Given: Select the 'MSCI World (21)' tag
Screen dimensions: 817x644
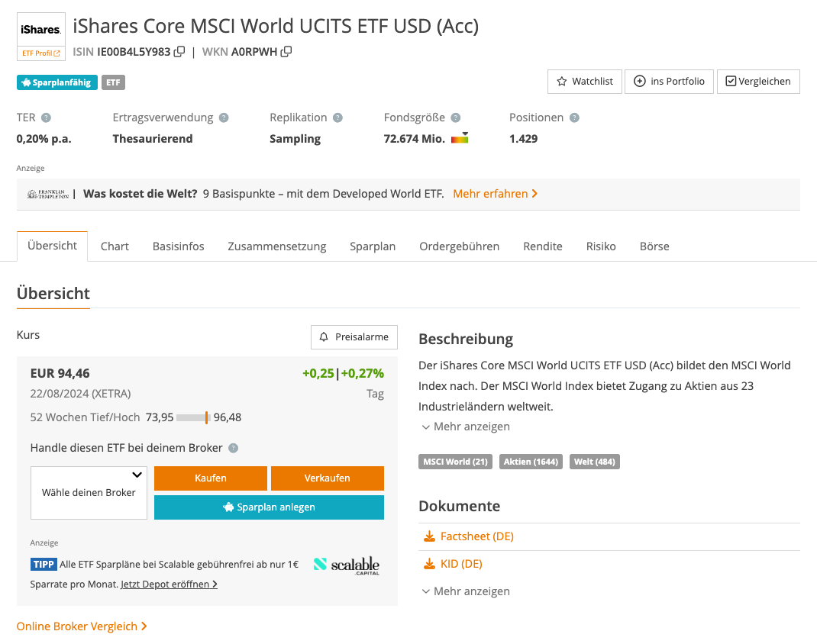Looking at the screenshot, I should click(455, 462).
